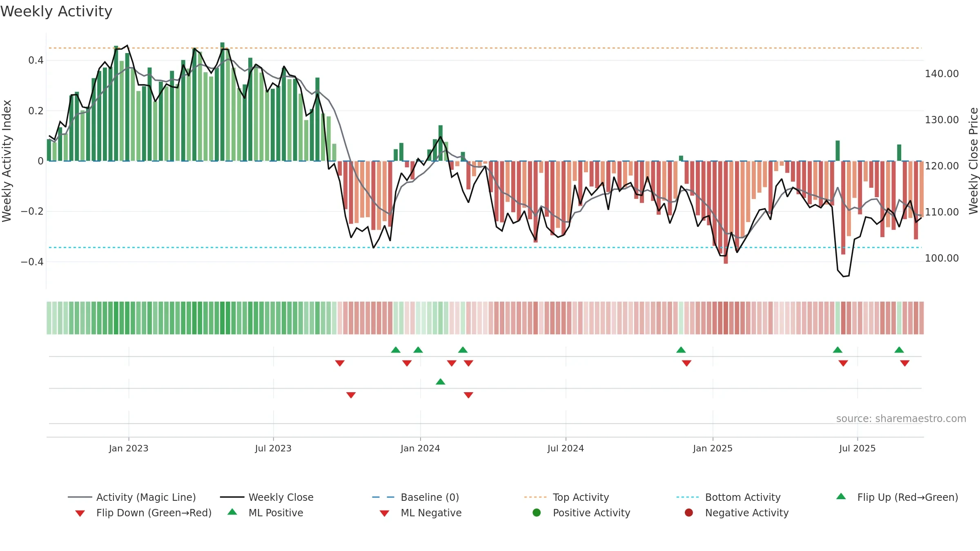Click the Positive Activity legend label
The image size is (980, 551).
click(x=591, y=513)
